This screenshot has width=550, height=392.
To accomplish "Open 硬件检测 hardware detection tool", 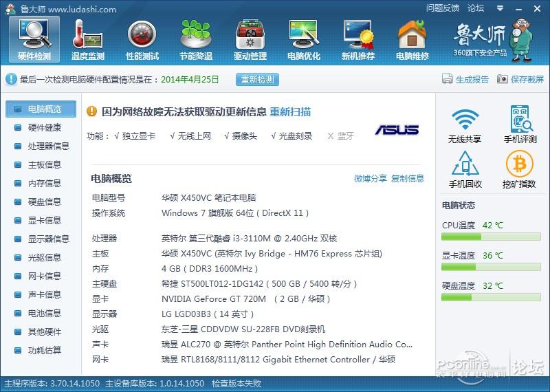I will [x=34, y=39].
